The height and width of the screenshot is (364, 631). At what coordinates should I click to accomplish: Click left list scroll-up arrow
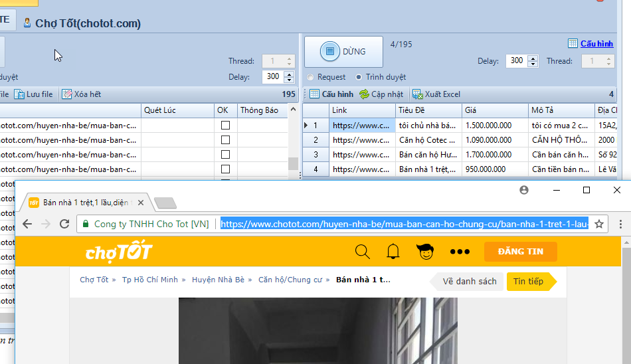293,109
